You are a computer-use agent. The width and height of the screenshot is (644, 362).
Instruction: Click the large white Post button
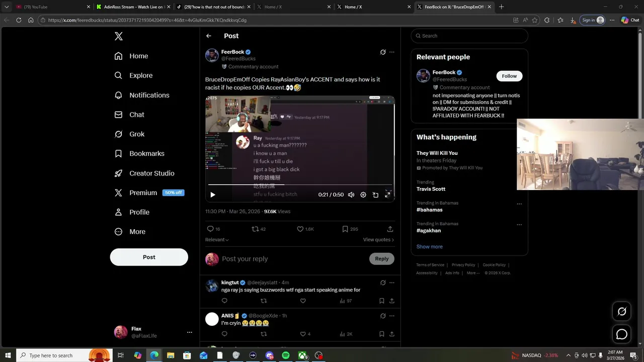[x=149, y=257]
